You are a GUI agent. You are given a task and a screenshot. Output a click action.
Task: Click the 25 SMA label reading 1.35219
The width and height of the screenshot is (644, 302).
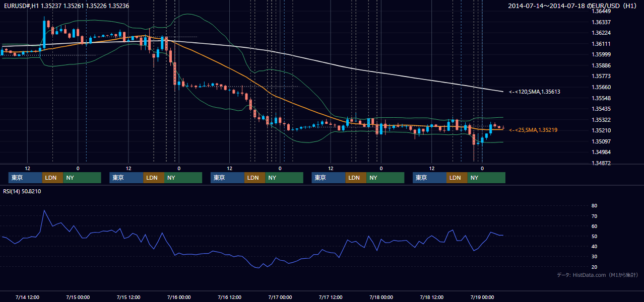(533, 130)
